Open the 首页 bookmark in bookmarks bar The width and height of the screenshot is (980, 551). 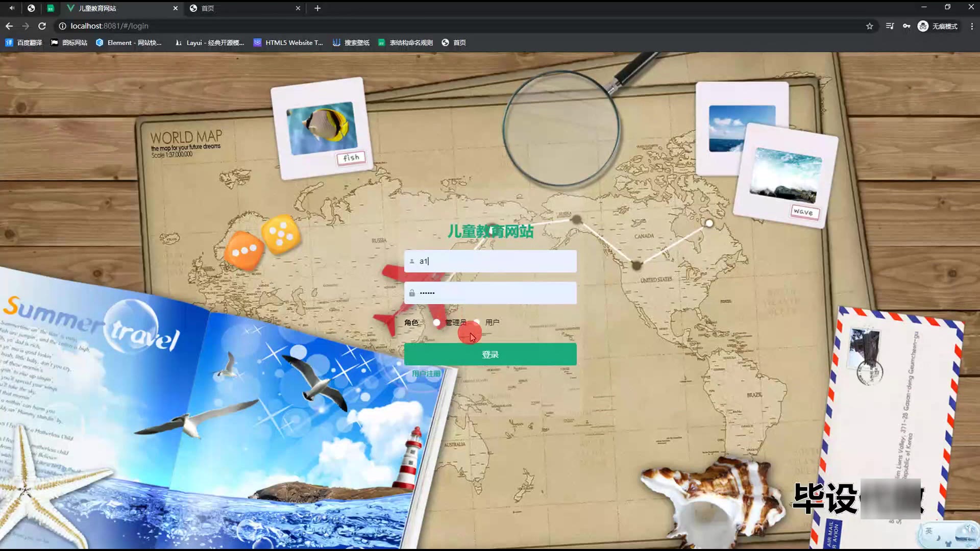pyautogui.click(x=454, y=43)
